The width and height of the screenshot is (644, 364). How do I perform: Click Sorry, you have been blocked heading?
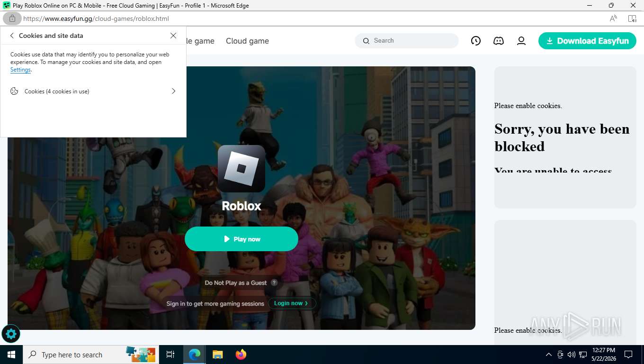tap(562, 137)
